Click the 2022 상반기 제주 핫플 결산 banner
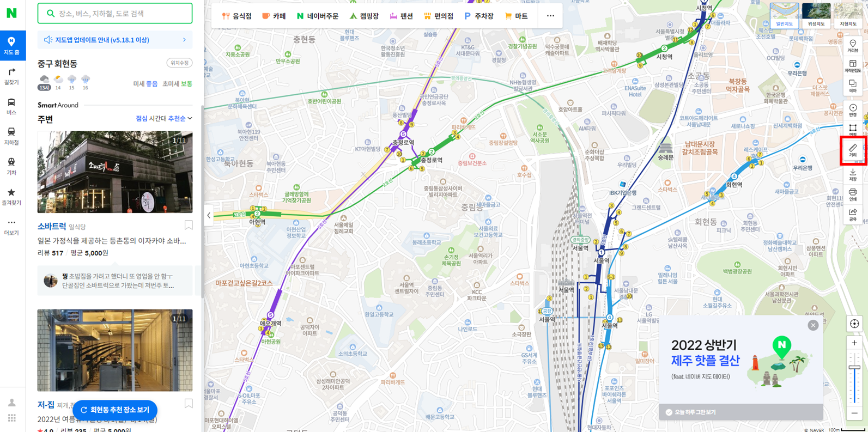The width and height of the screenshot is (868, 432). click(740, 360)
